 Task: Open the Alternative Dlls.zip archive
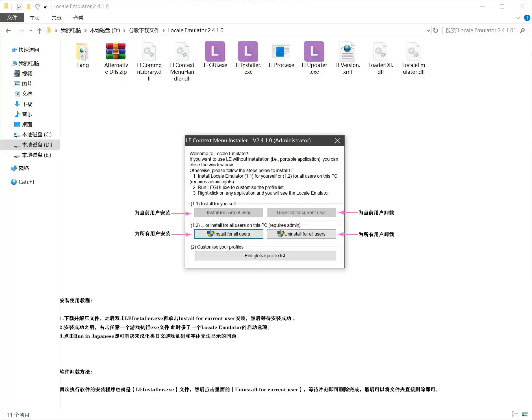point(116,52)
